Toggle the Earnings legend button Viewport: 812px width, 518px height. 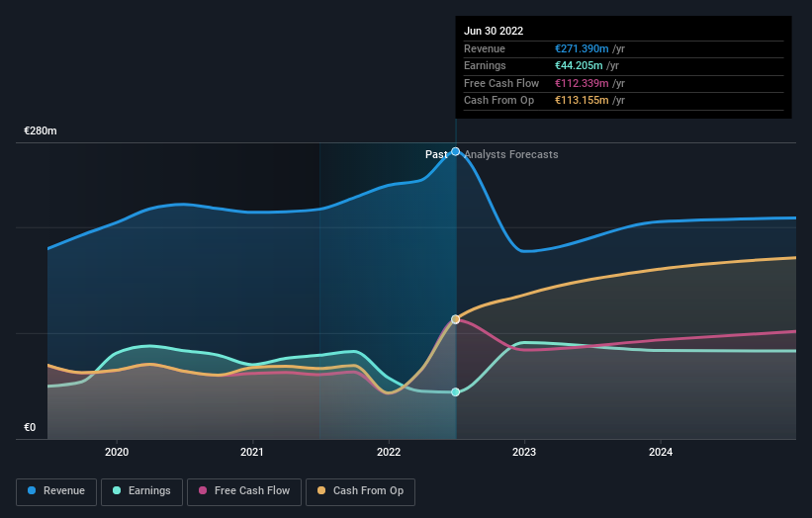pos(141,491)
